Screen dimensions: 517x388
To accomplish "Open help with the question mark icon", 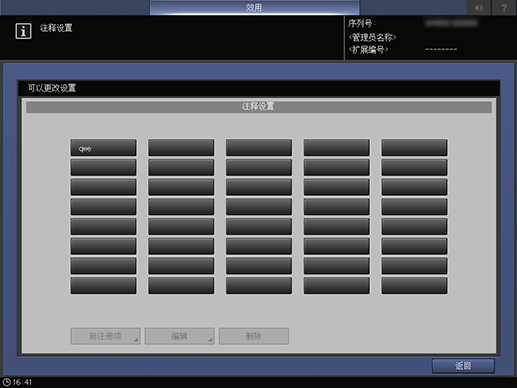I will (504, 7).
